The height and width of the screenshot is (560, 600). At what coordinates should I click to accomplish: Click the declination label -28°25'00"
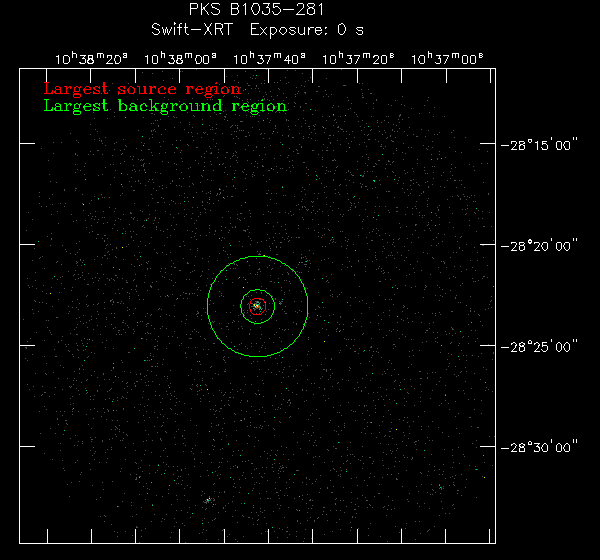click(x=539, y=347)
